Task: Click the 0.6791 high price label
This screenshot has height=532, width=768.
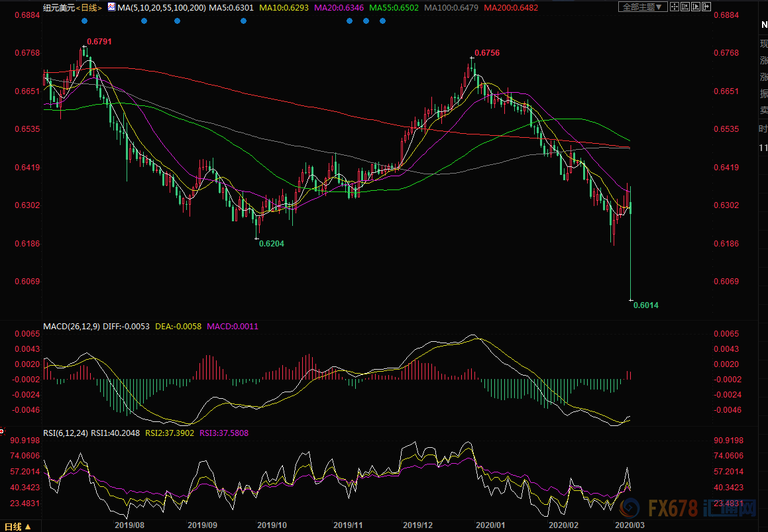Action: click(x=99, y=41)
